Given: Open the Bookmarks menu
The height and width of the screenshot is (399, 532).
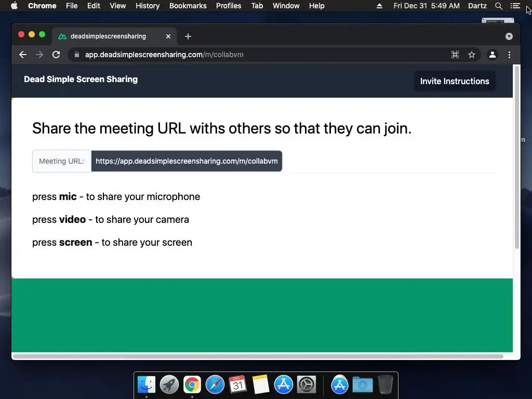Looking at the screenshot, I should point(188,6).
